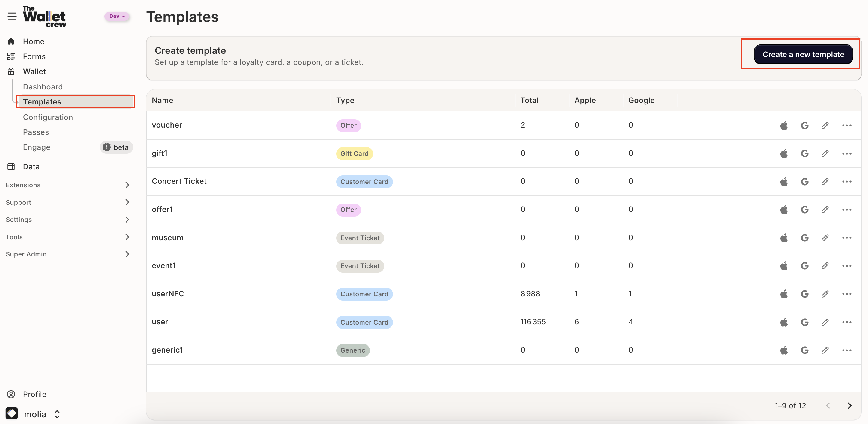Click the hamburger menu icon

point(12,16)
